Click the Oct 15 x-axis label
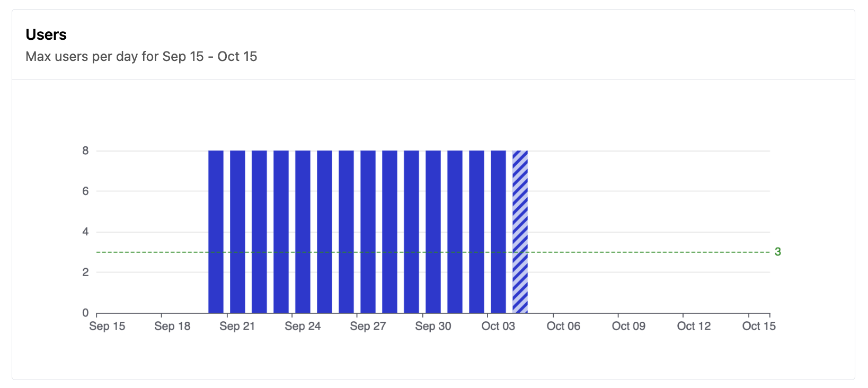This screenshot has height=388, width=868. (759, 326)
